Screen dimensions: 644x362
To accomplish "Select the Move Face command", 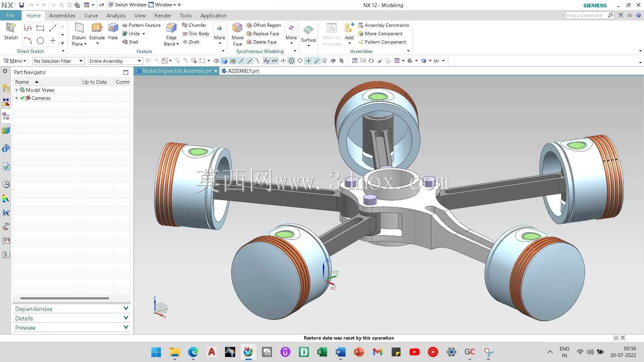I will (x=237, y=34).
